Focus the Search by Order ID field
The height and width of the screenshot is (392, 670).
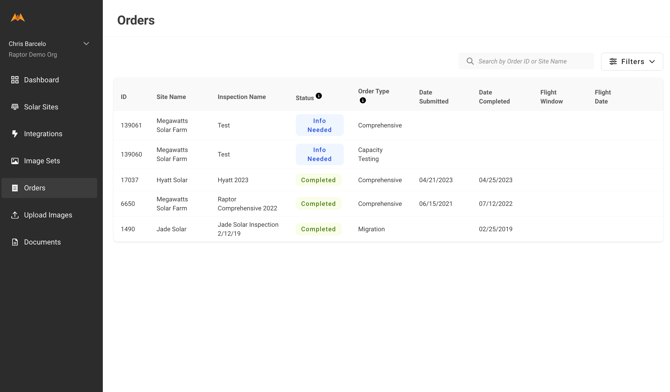click(x=526, y=61)
